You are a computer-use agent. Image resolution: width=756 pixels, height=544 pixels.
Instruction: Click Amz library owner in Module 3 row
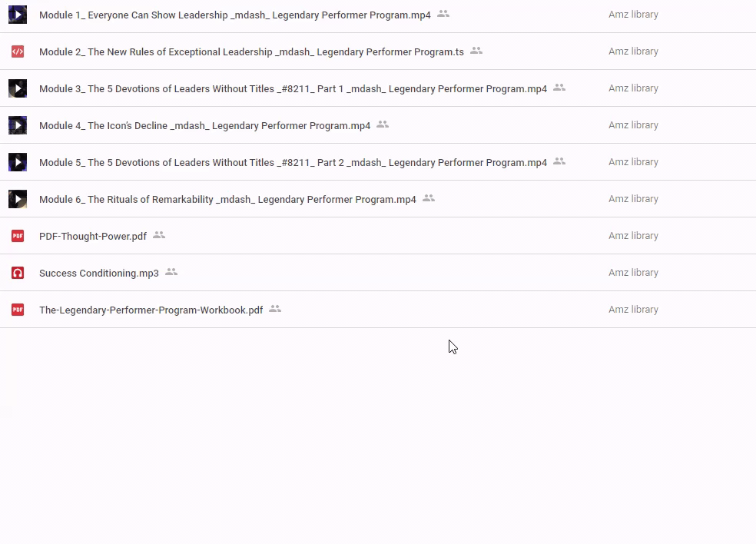tap(633, 88)
